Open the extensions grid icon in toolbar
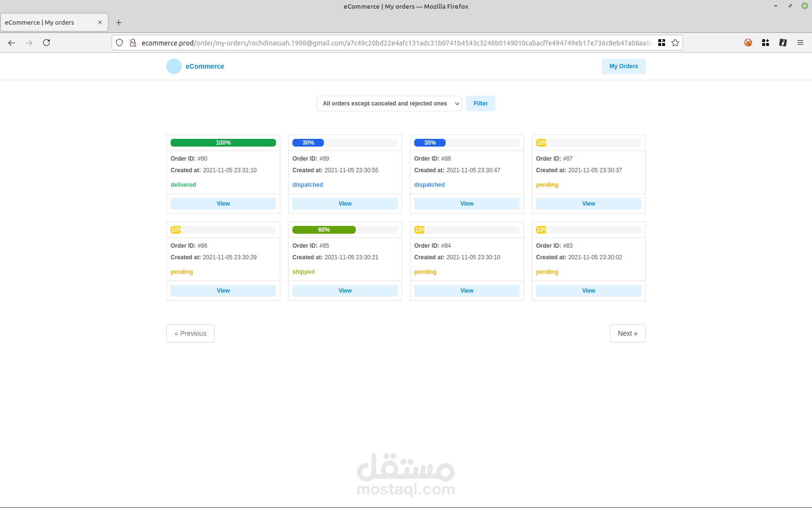 [766, 43]
